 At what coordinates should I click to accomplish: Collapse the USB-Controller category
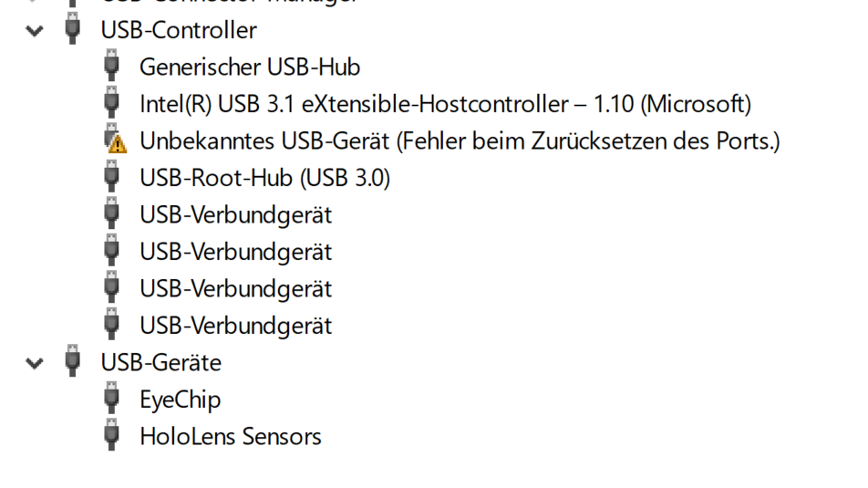(35, 31)
